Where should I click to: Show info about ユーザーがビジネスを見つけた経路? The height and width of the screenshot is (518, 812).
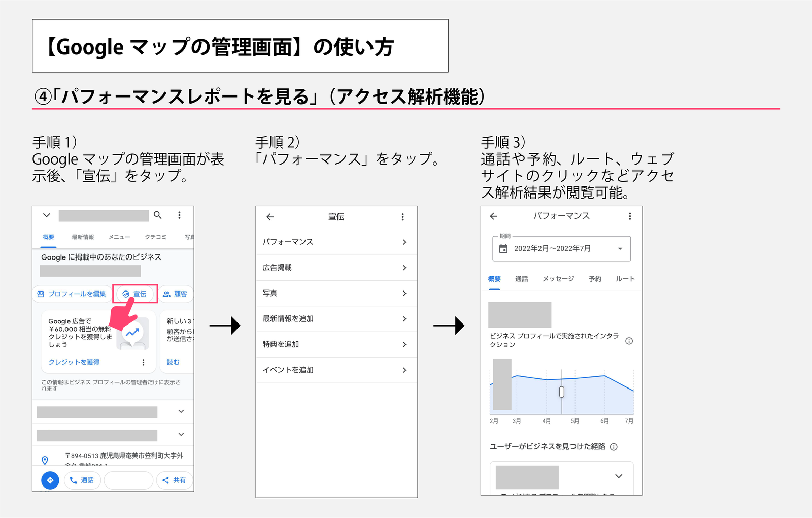click(x=614, y=447)
